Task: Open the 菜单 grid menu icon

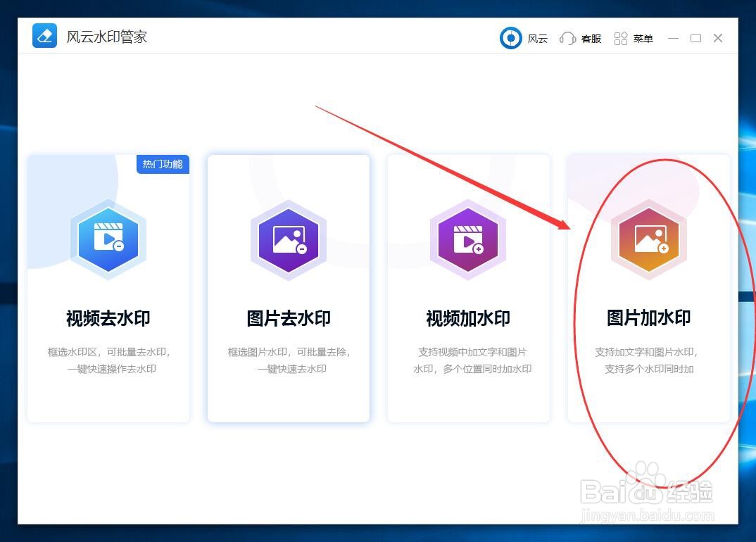Action: (622, 38)
